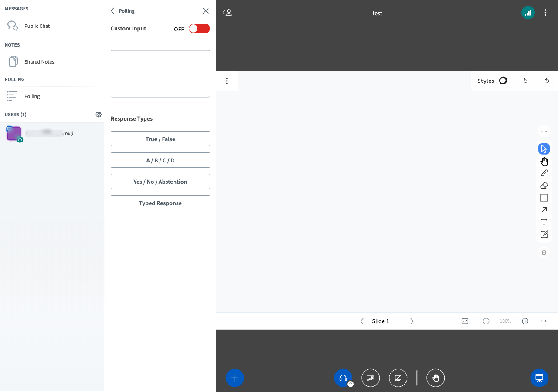Click the poll question text box
This screenshot has width=558, height=392.
tap(160, 74)
